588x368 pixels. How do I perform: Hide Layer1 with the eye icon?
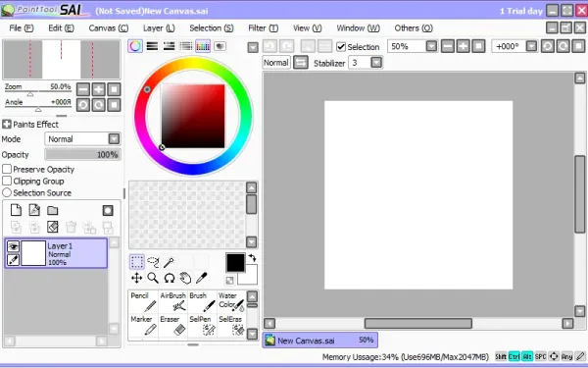pyautogui.click(x=13, y=246)
